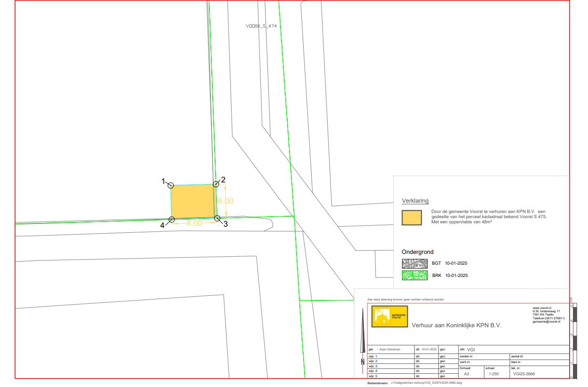Select corner point marker 2
The width and height of the screenshot is (588, 387).
coord(216,184)
